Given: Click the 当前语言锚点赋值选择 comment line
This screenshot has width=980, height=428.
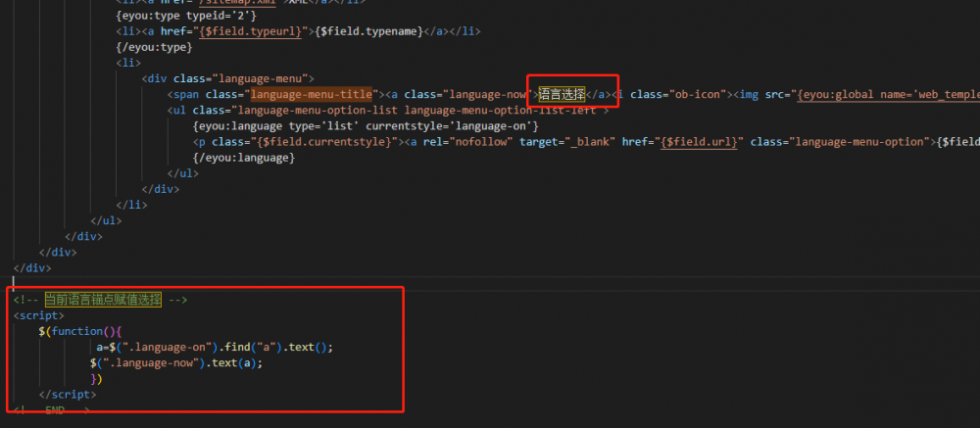Looking at the screenshot, I should [x=100, y=300].
